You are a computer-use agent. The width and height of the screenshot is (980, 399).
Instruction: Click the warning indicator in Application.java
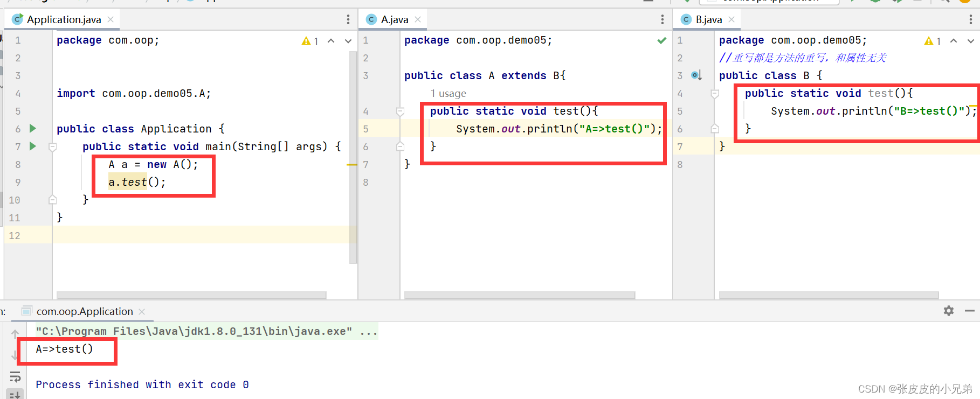(310, 41)
